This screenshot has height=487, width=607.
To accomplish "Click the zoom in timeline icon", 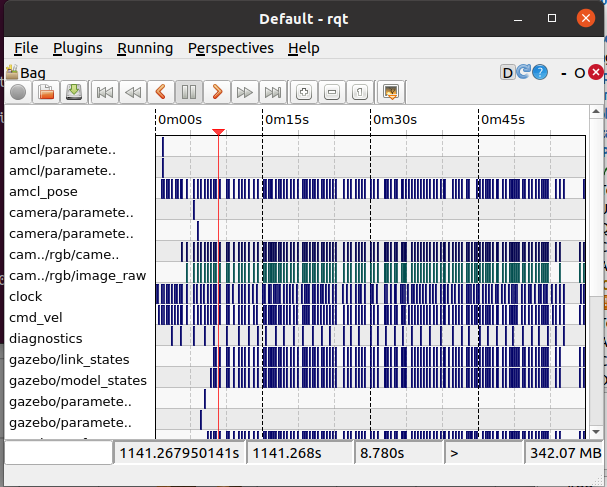I will point(304,92).
